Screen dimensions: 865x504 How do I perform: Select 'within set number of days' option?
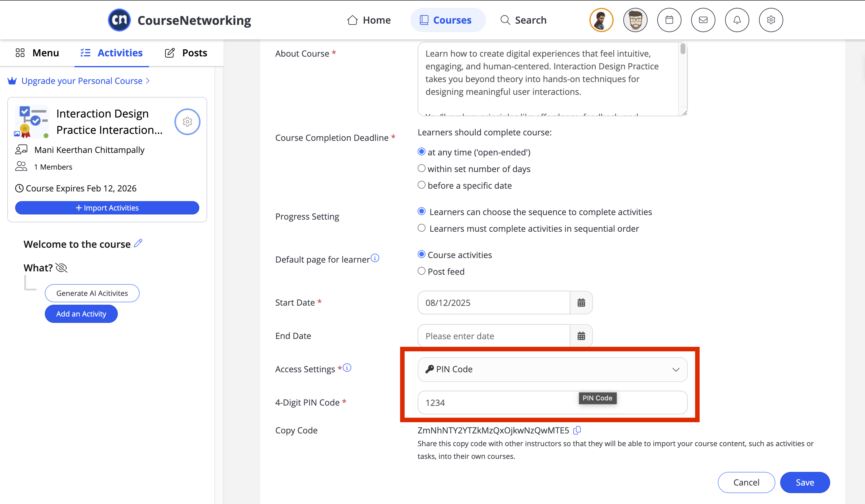[422, 168]
